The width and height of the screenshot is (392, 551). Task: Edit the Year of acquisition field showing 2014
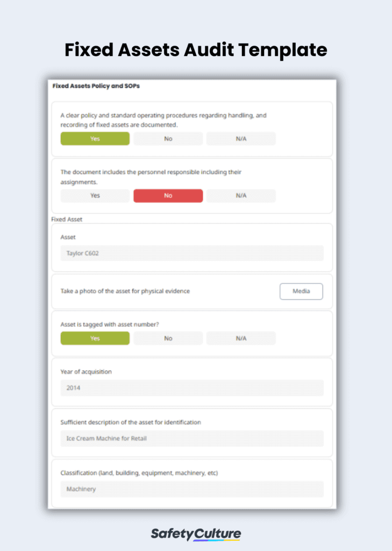point(192,388)
